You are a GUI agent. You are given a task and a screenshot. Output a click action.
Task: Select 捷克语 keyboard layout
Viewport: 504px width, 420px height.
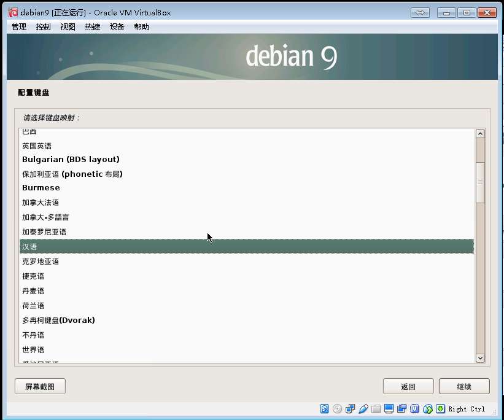246,276
